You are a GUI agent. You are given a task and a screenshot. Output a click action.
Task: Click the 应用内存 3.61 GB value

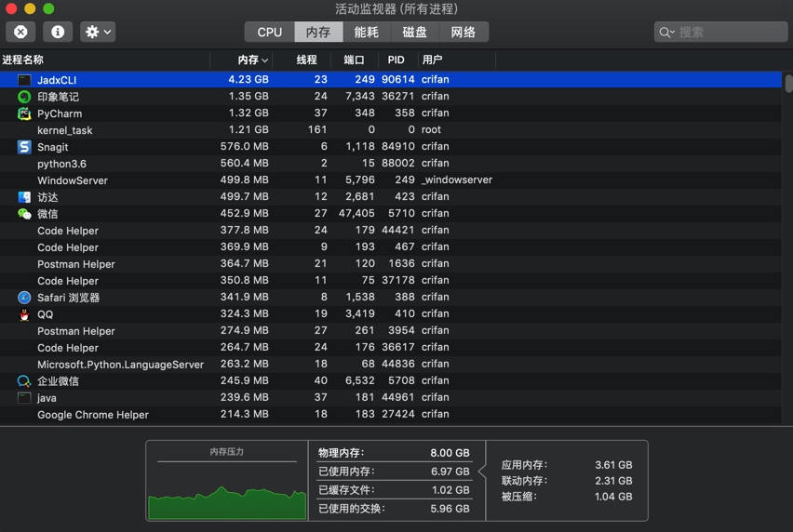pyautogui.click(x=613, y=465)
